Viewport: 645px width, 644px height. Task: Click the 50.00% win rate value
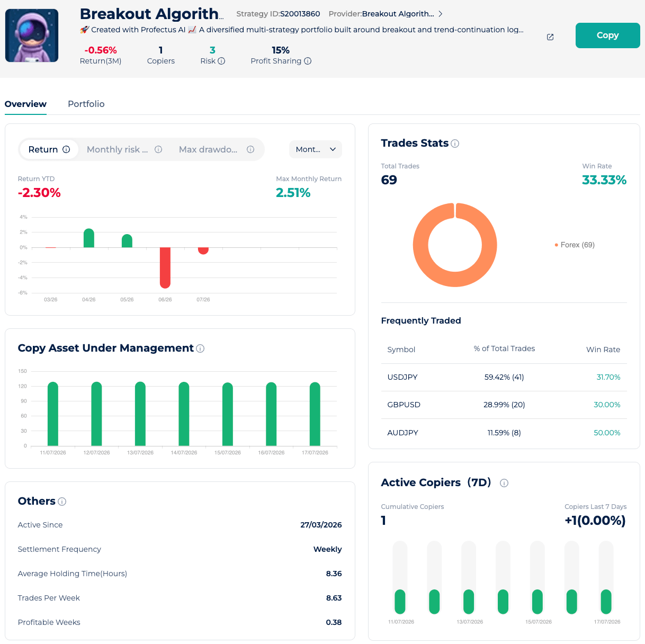coord(607,433)
